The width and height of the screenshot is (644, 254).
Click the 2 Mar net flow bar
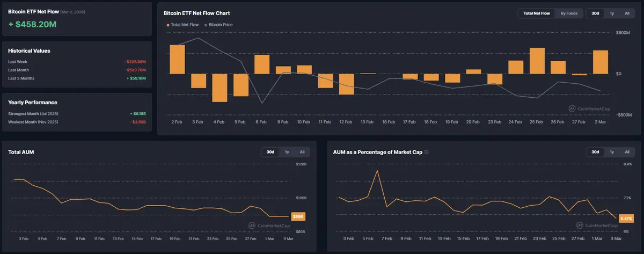(601, 62)
